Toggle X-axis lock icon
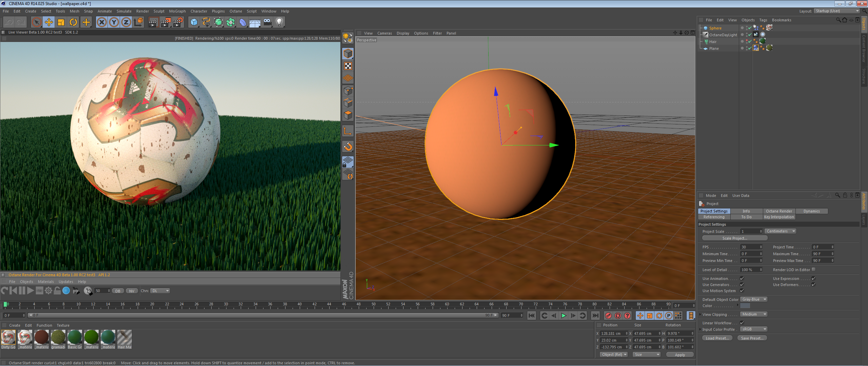The height and width of the screenshot is (366, 868). click(x=101, y=22)
